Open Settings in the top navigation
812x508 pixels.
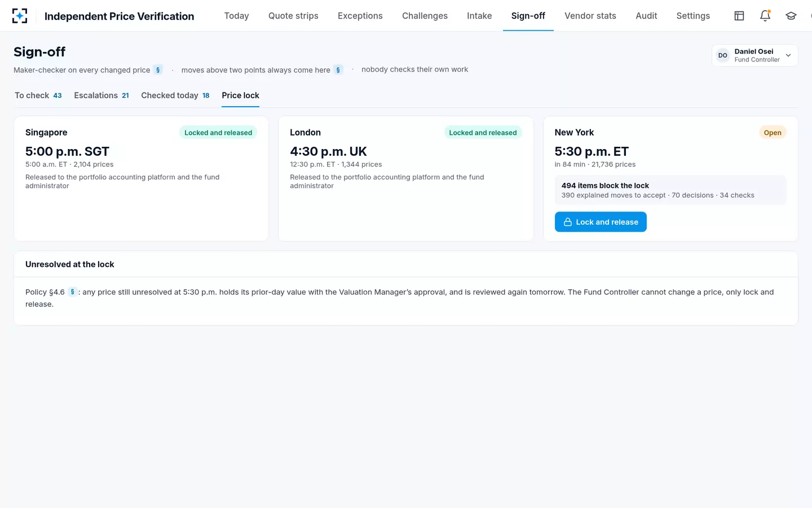(693, 16)
